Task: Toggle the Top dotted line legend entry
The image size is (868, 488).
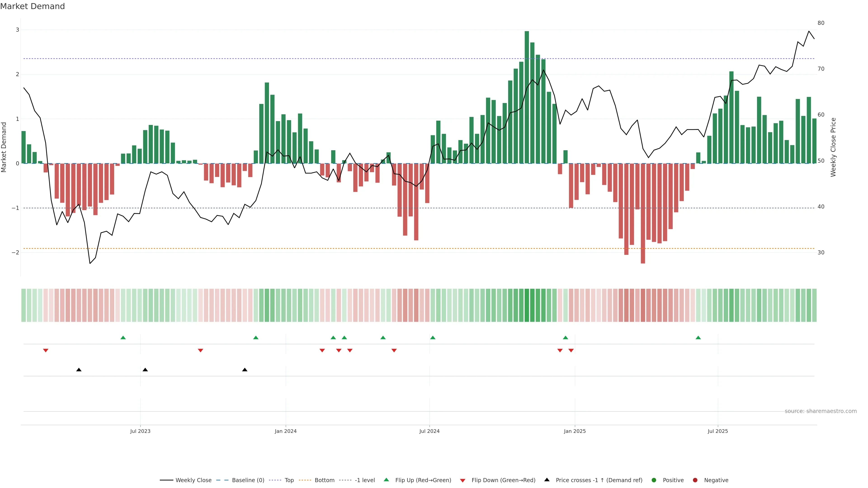Action: click(289, 480)
